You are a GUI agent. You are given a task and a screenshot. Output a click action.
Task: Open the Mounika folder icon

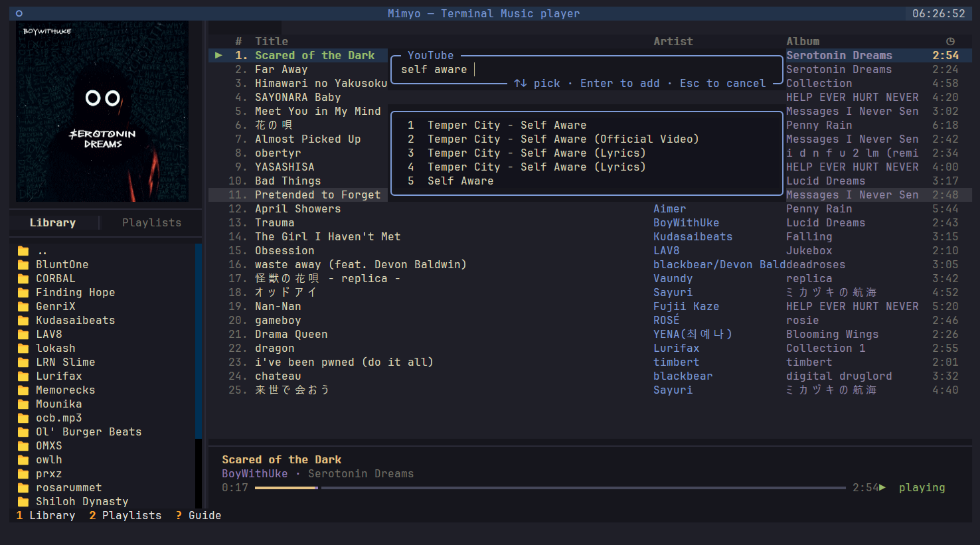coord(23,404)
